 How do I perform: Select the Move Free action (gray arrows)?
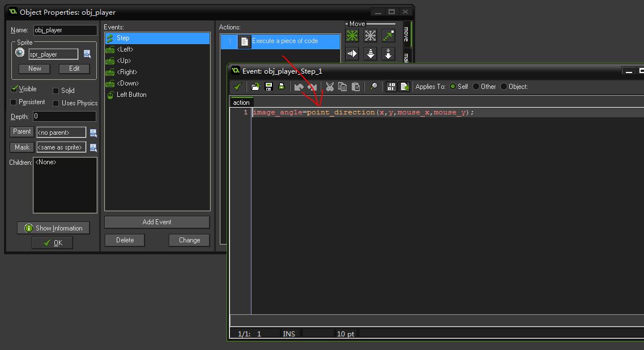(370, 36)
